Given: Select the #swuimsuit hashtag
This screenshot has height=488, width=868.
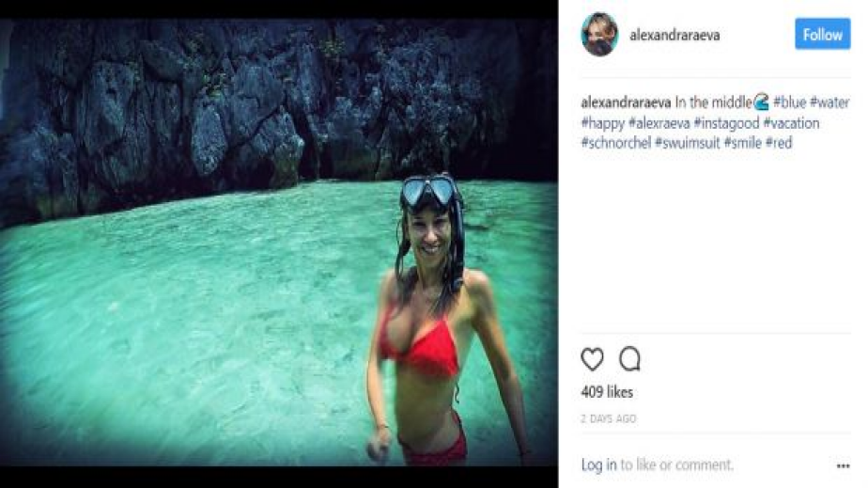Looking at the screenshot, I should pos(688,143).
